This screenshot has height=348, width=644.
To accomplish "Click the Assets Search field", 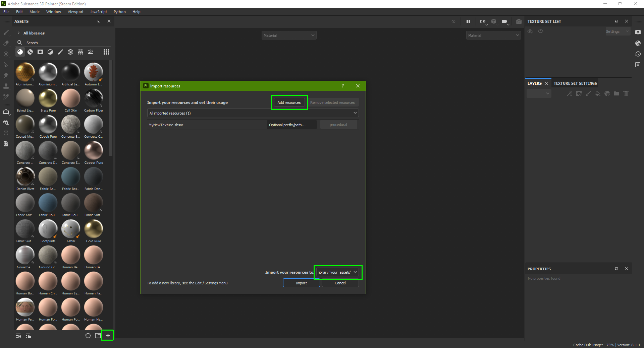I will click(64, 43).
